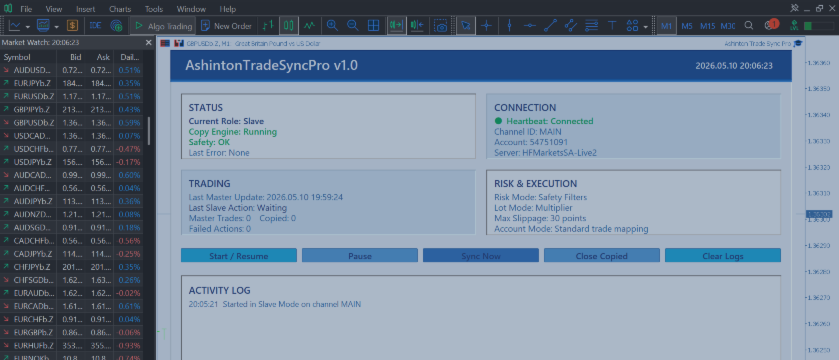The width and height of the screenshot is (839, 360).
Task: Launch the MetaEditor IDE
Action: (x=96, y=25)
